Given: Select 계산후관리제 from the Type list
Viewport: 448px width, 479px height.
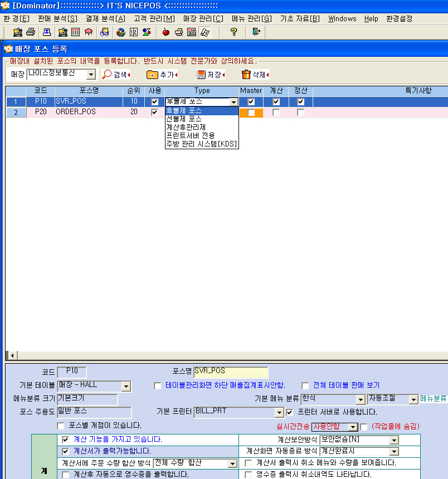Looking at the screenshot, I should click(202, 127).
